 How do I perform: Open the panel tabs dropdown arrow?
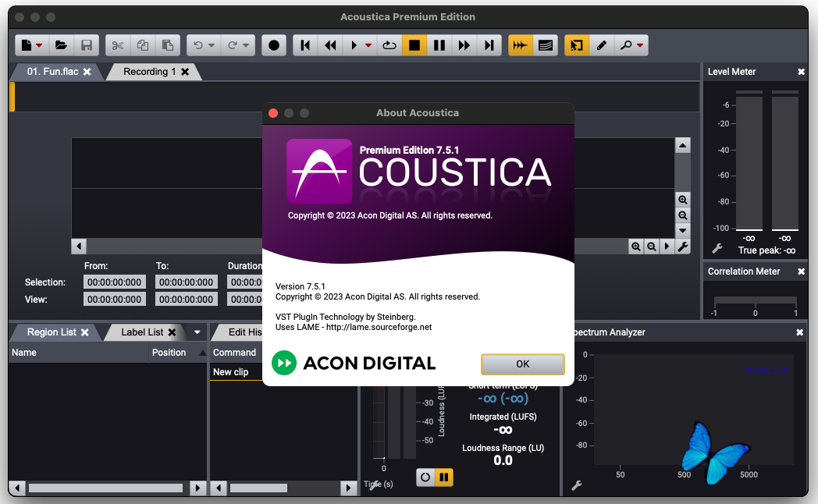pos(197,332)
